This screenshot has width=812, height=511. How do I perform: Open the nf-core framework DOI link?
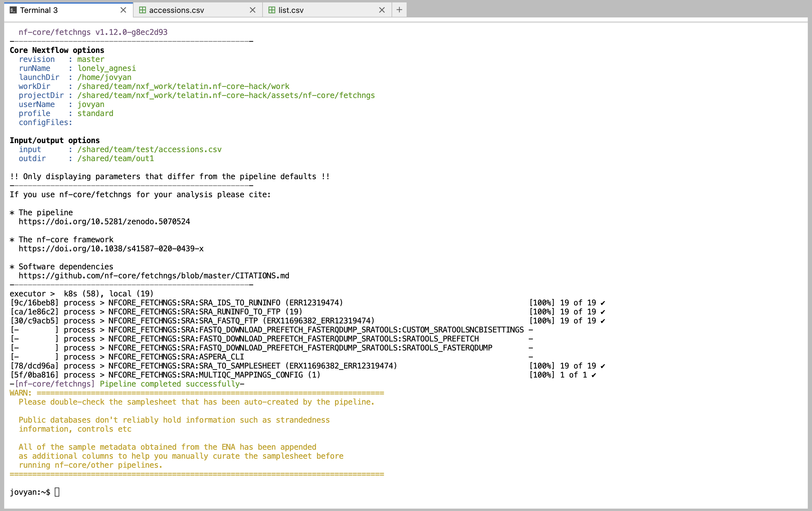tap(111, 249)
